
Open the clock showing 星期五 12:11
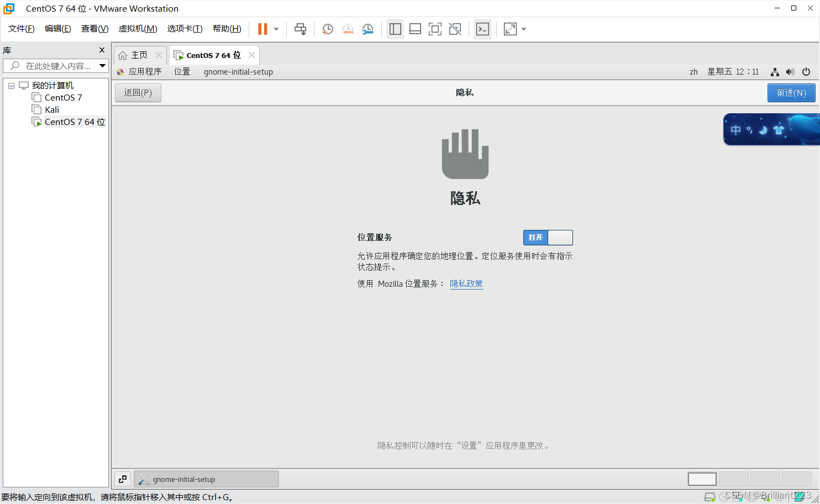pyautogui.click(x=733, y=72)
